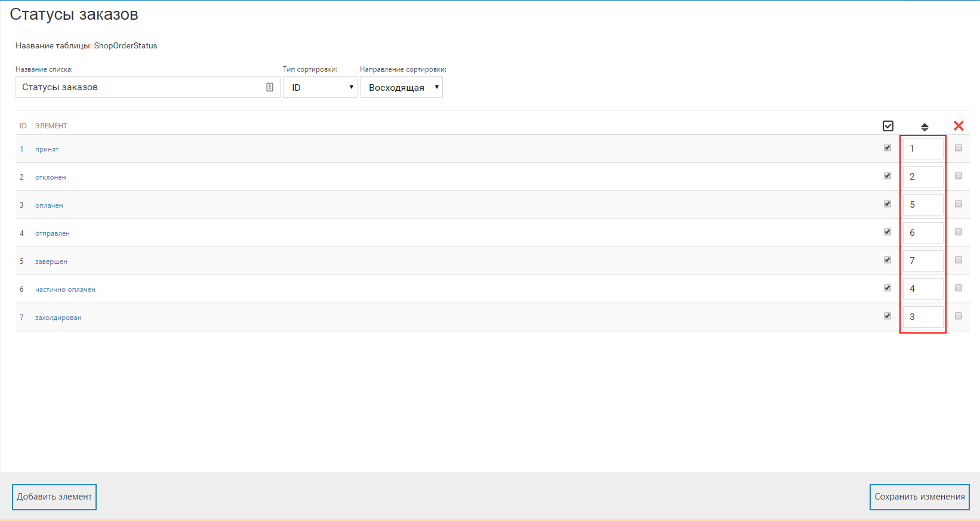
Task: Toggle the active checkbox for 'оплачен' row
Action: [887, 204]
